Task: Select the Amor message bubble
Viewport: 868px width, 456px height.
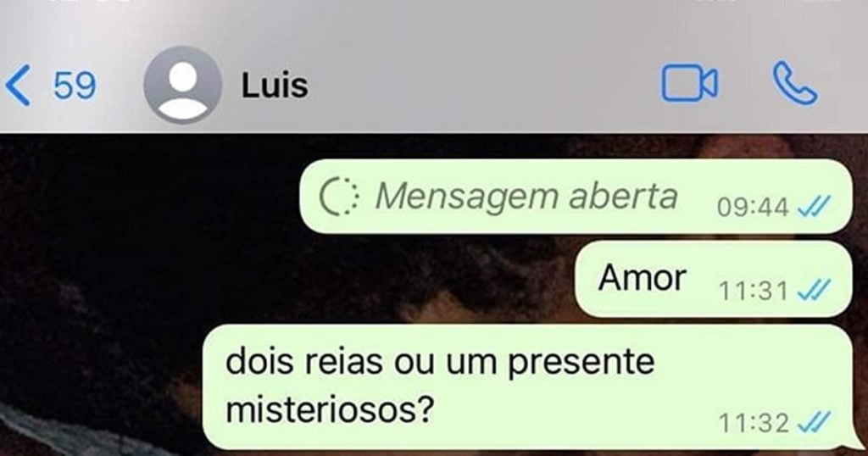Action: [714, 278]
